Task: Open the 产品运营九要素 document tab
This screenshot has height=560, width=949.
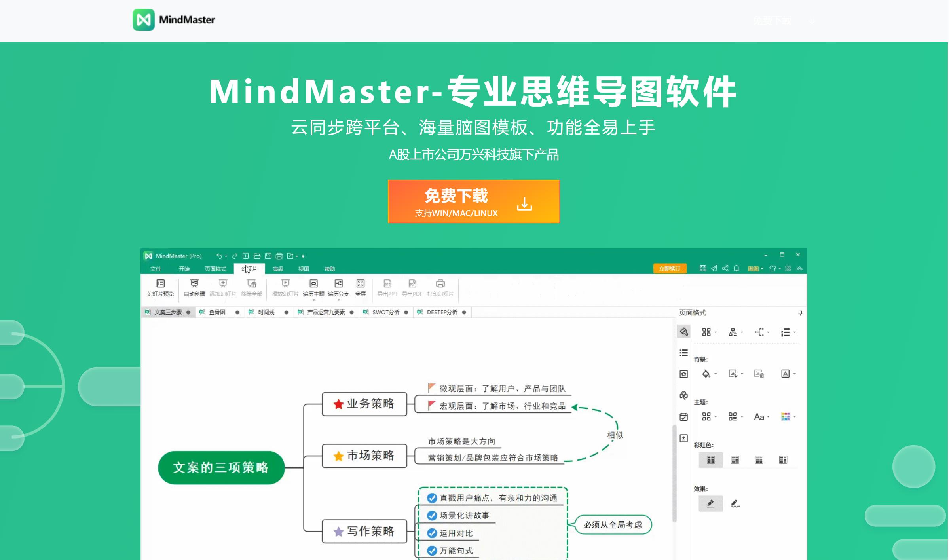Action: [326, 312]
